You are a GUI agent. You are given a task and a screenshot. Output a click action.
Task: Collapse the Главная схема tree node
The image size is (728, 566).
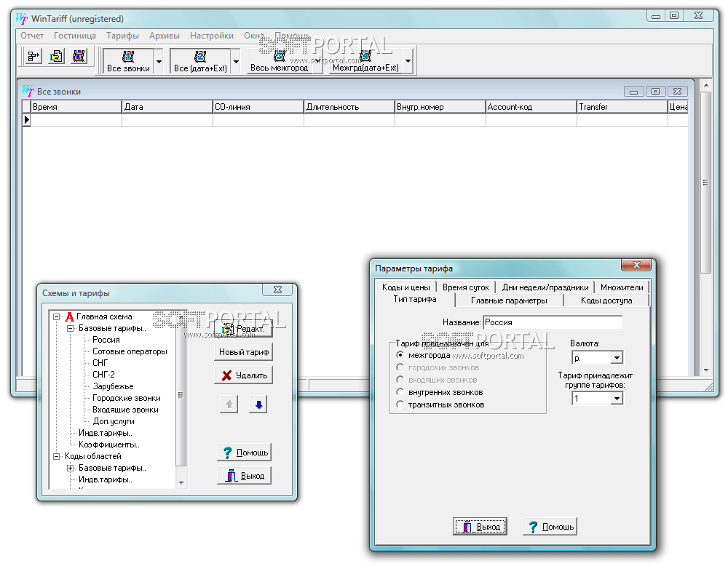point(57,317)
